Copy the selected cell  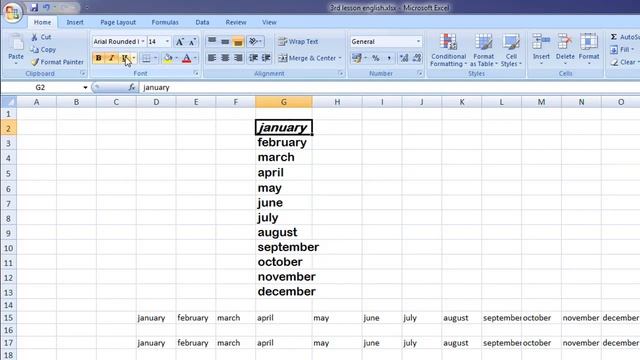[x=43, y=49]
